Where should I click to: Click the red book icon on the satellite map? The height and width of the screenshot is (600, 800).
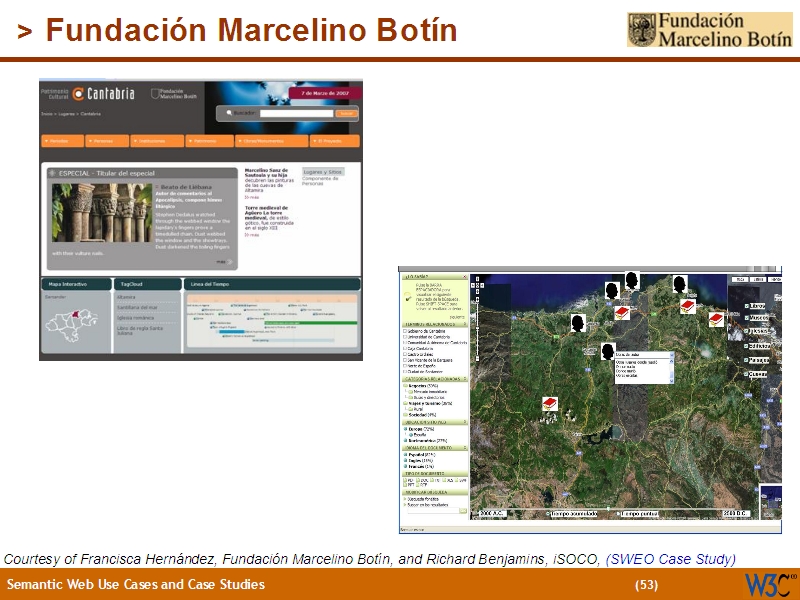(548, 403)
